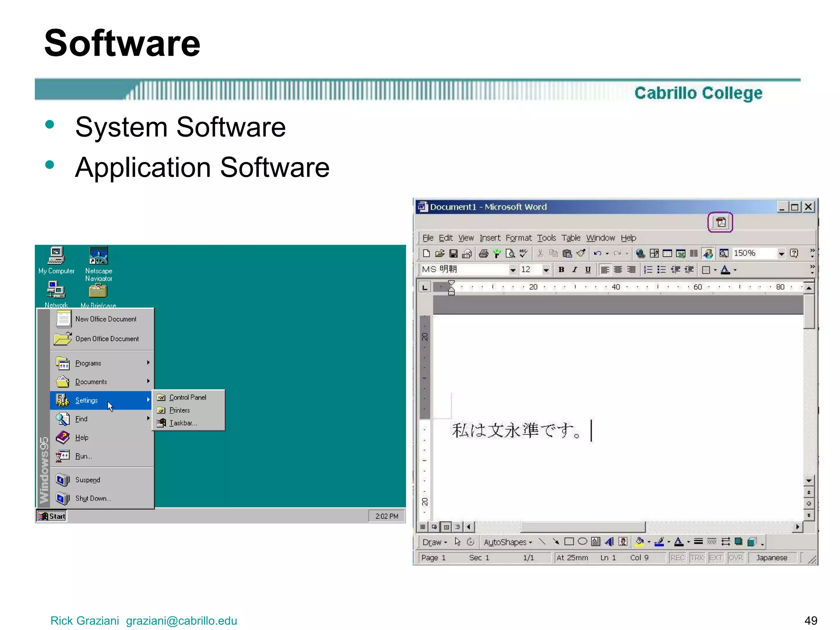
Task: Click the Undo arrow icon
Action: 598,253
